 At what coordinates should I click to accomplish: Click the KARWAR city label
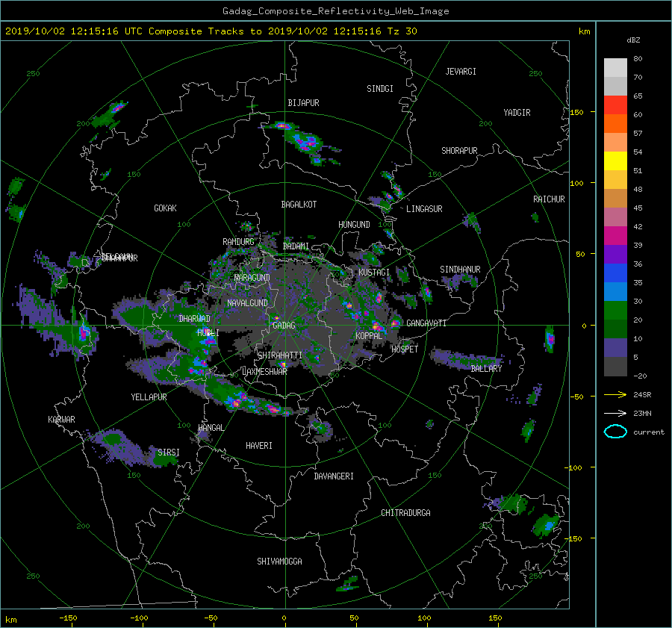61,420
